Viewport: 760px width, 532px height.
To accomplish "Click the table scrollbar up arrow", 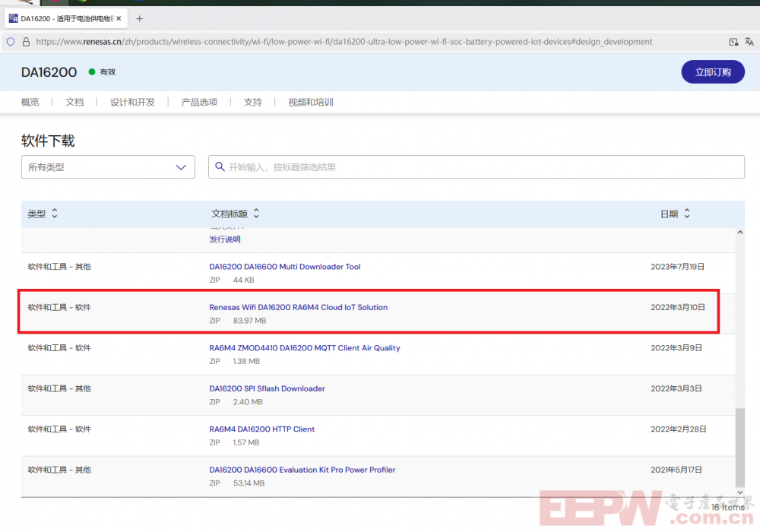I will point(739,233).
